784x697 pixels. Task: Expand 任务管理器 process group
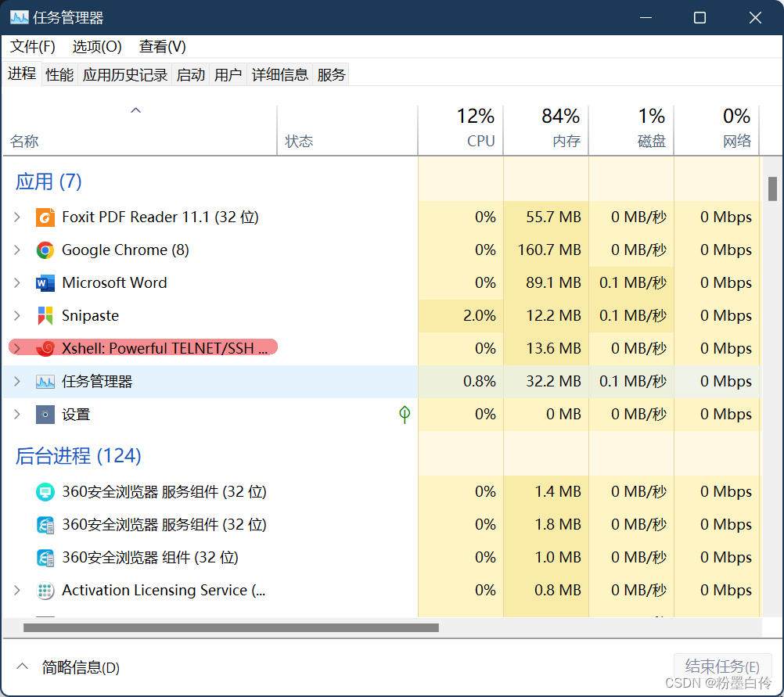17,382
